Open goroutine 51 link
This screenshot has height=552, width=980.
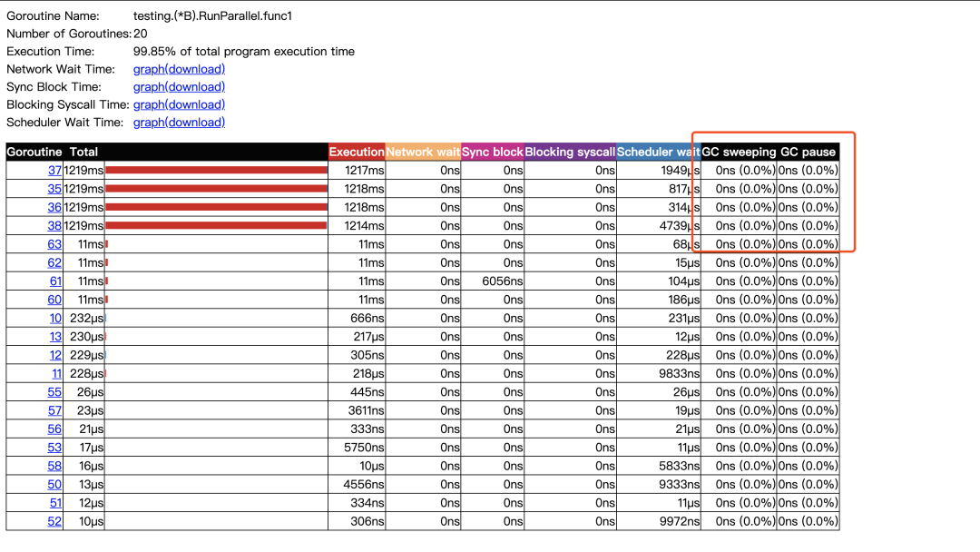(55, 503)
